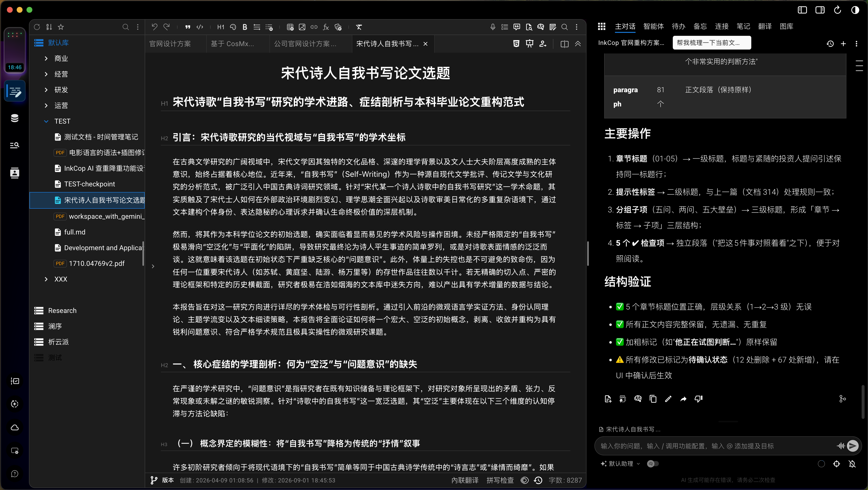
Task: Search within the document using the toolbar magnifier
Action: pos(565,27)
